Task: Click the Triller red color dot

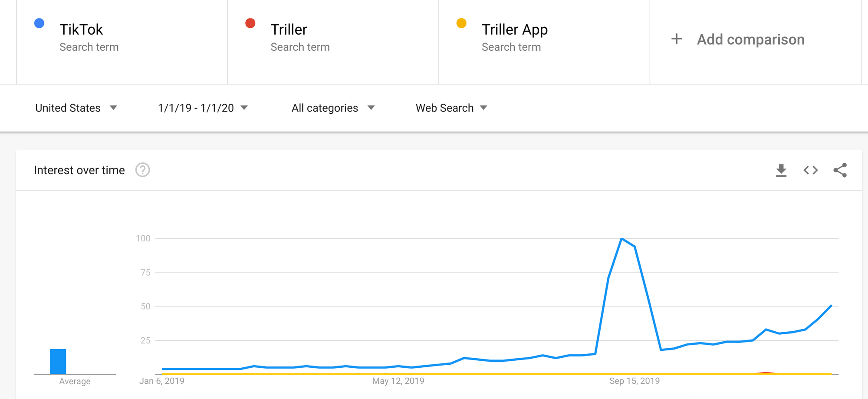Action: click(x=250, y=23)
